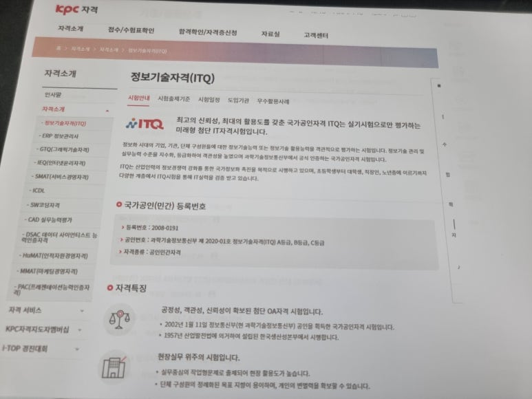Image resolution: width=532 pixels, height=399 pixels.
Task: Select ERP 정보관리사 in sidebar
Action: tap(58, 136)
